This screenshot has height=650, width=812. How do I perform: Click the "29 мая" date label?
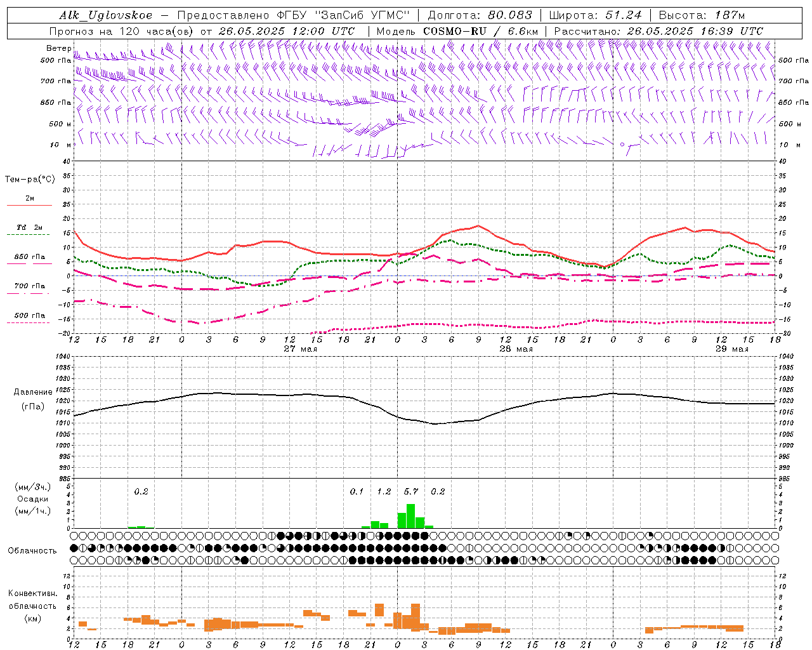click(x=732, y=349)
